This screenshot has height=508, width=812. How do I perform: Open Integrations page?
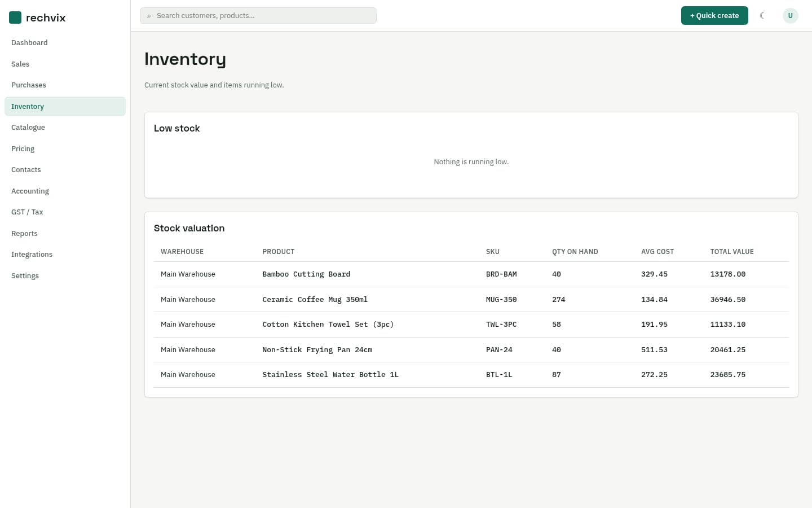click(x=65, y=255)
